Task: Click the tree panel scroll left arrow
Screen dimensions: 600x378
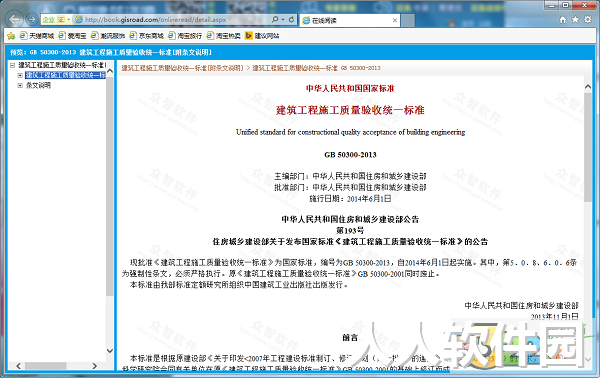Action: point(18,366)
